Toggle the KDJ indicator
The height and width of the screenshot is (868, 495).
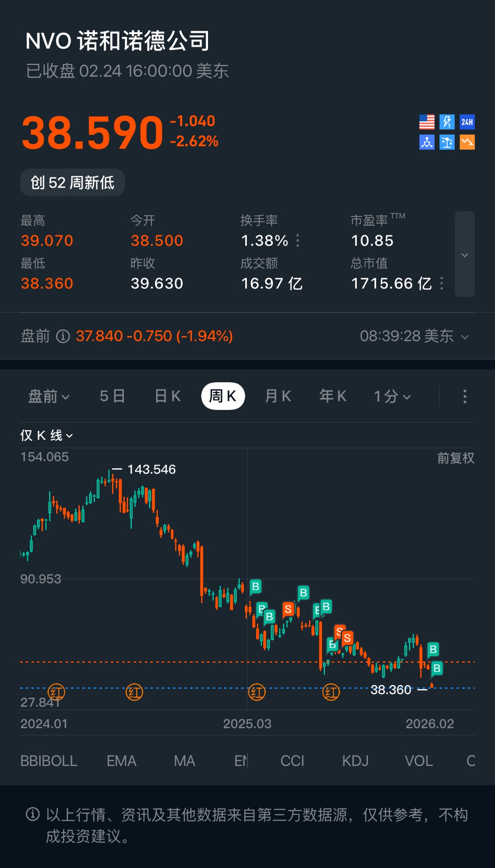pos(355,761)
